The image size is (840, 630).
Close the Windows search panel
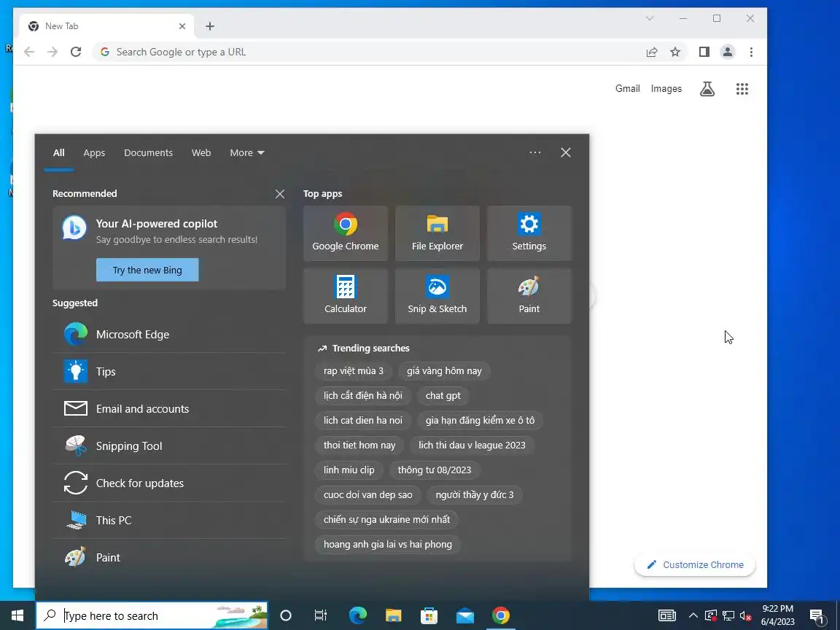[566, 152]
